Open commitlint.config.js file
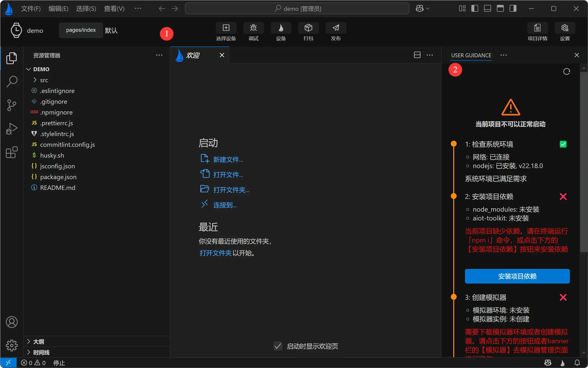This screenshot has width=588, height=368. pyautogui.click(x=97, y=145)
